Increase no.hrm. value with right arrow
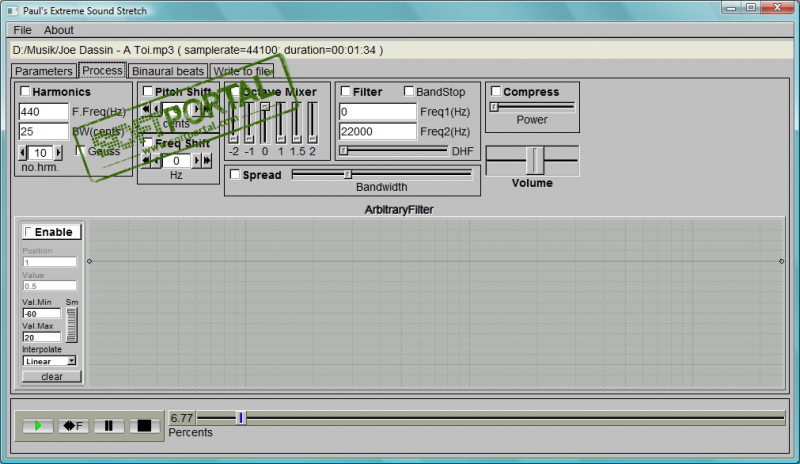The image size is (800, 464). point(58,152)
